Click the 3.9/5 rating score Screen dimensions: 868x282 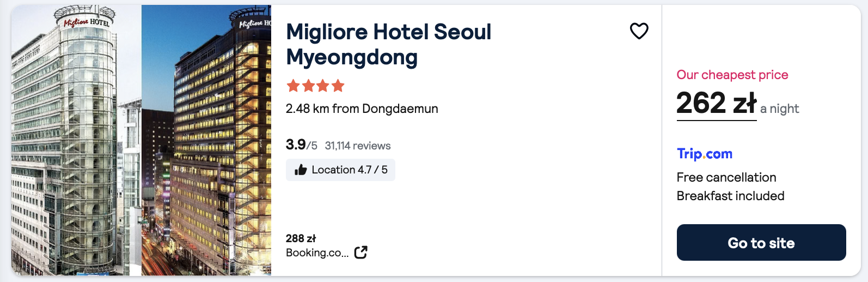coord(301,145)
